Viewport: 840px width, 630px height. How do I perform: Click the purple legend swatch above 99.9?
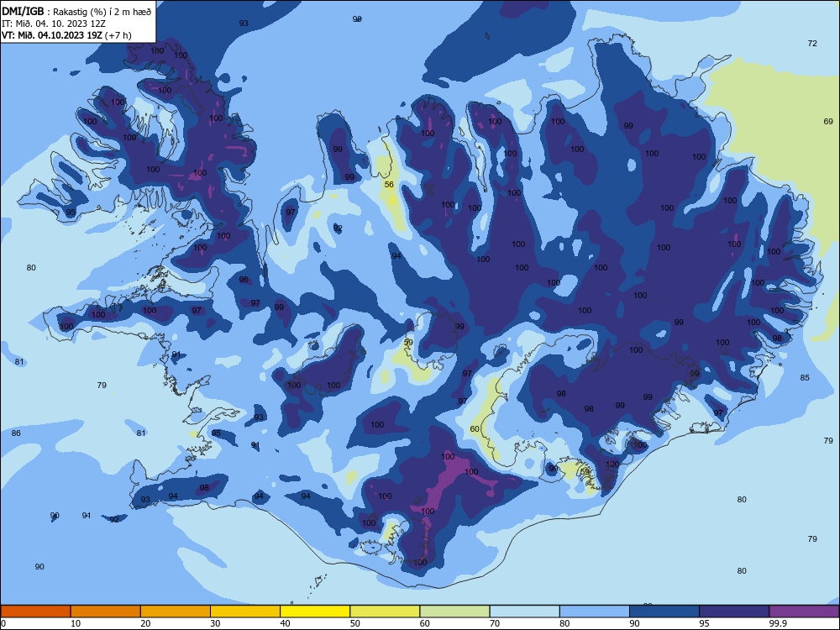pyautogui.click(x=804, y=612)
